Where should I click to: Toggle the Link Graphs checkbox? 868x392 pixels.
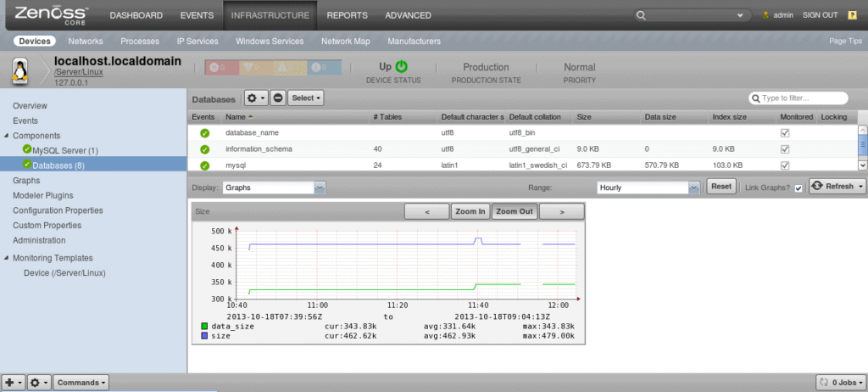[798, 188]
